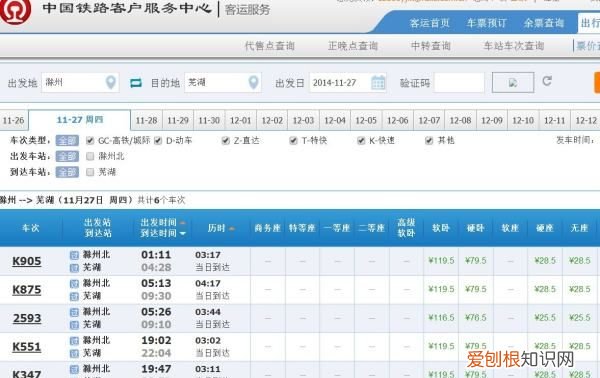Image resolution: width=600 pixels, height=378 pixels.
Task: Open 客运首页 navigation tab
Action: (429, 23)
